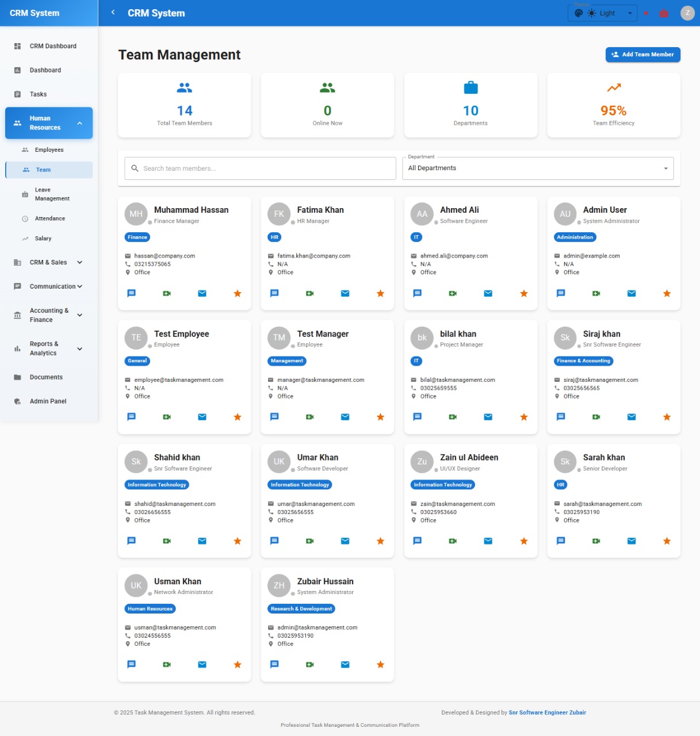Viewport: 700px width, 736px height.
Task: Start video call with Umar Khan
Action: coord(310,540)
